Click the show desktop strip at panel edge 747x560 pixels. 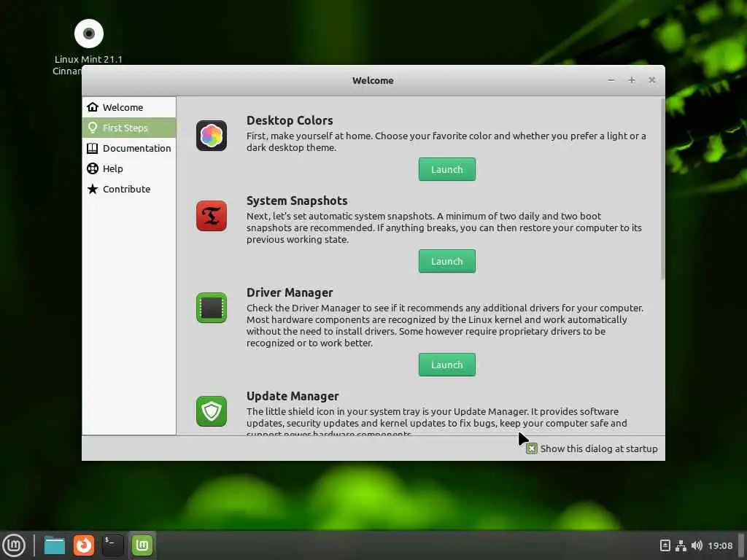(x=742, y=545)
